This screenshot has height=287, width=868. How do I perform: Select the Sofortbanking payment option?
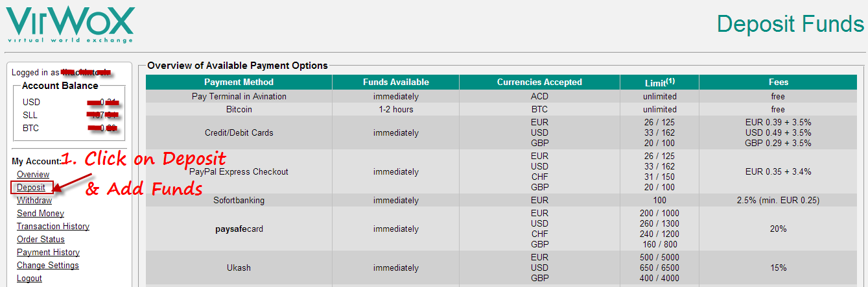501,201
